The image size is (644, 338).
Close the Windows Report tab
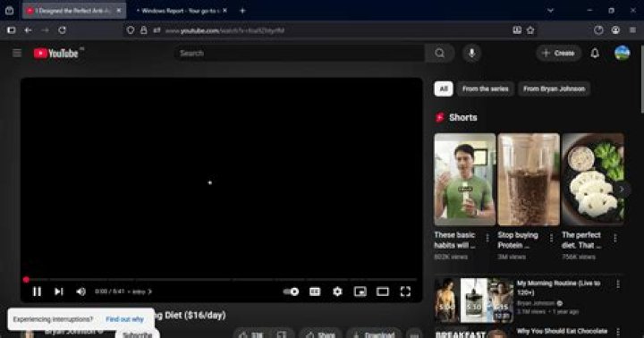point(225,11)
